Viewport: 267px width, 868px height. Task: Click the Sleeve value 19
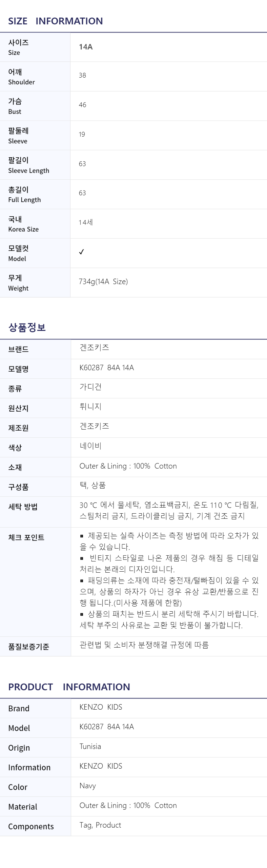(x=82, y=134)
